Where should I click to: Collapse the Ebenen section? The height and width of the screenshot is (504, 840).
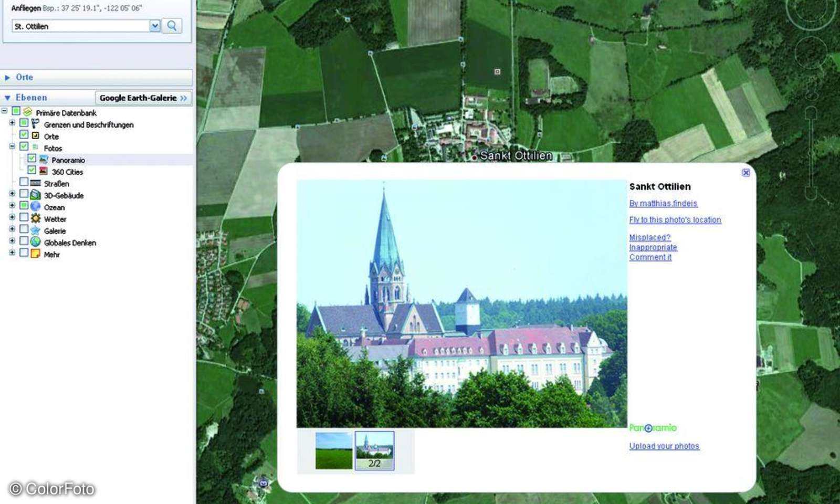(x=7, y=98)
